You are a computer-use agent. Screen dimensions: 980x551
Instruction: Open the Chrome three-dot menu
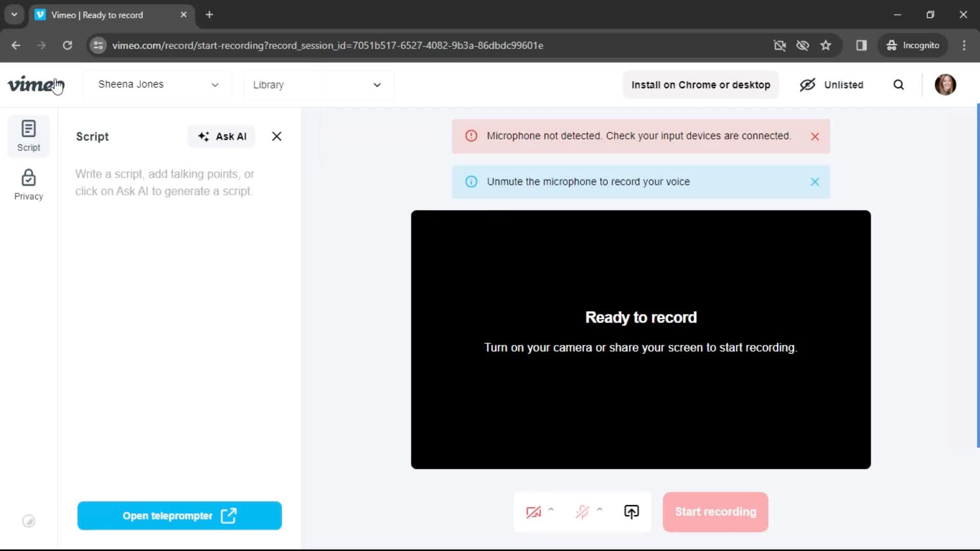(964, 45)
